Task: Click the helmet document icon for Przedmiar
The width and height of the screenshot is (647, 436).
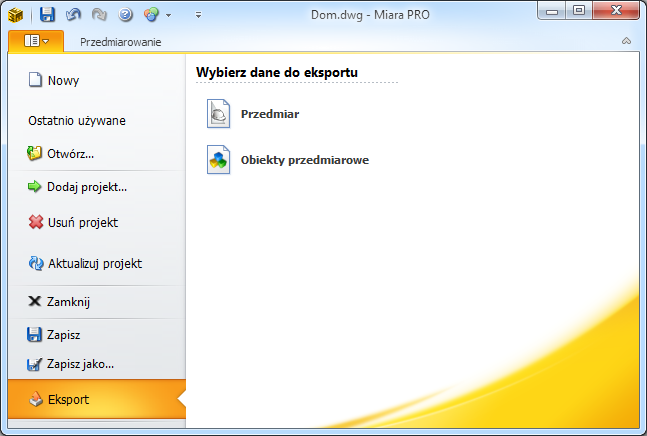Action: (218, 113)
